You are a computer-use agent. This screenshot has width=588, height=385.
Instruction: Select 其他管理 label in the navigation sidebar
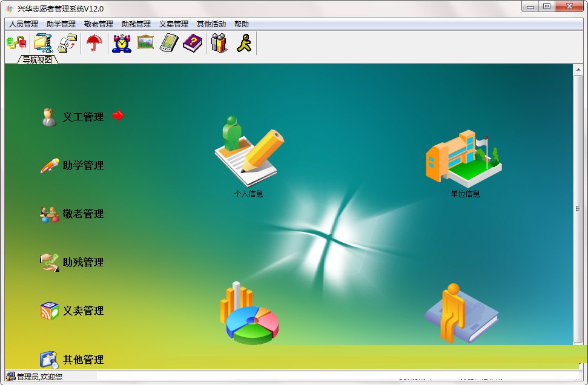(x=83, y=360)
